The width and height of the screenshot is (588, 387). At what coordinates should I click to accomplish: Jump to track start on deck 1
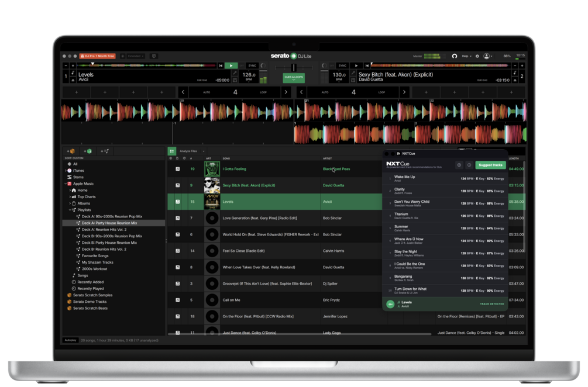pyautogui.click(x=221, y=65)
